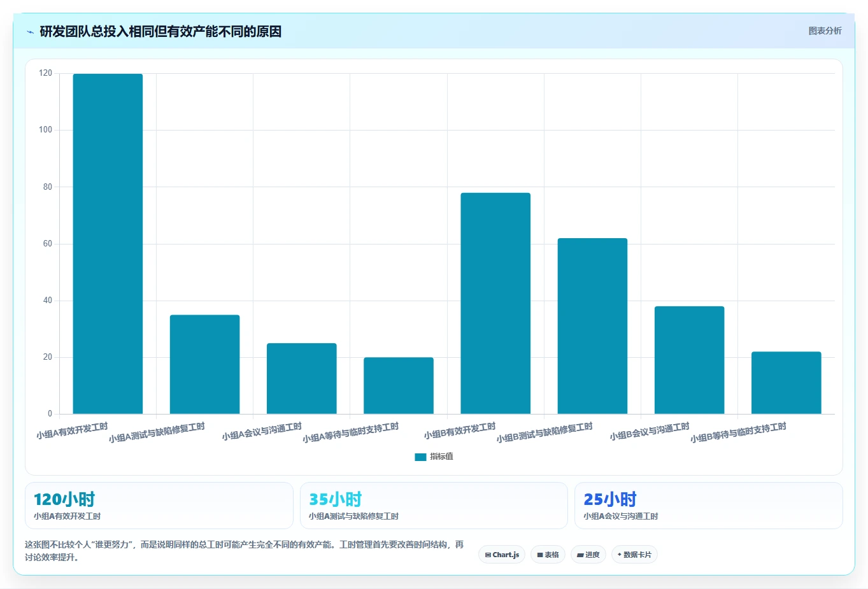Screen dimensions: 868x589
Task: Select the 小组B会议与沟通工时 chart bar
Action: pos(689,360)
